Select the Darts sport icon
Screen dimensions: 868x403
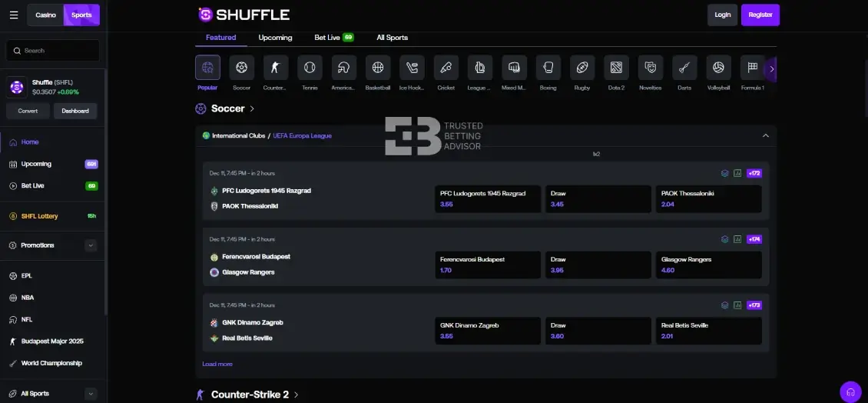684,68
